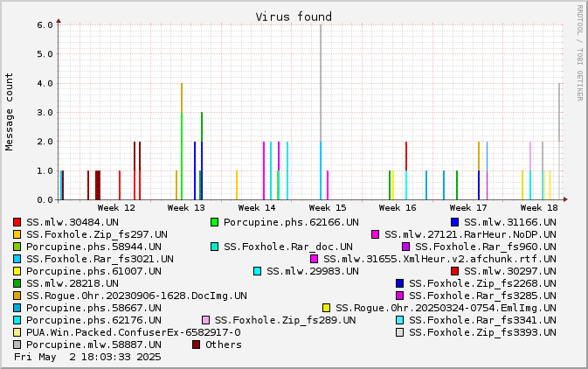
Task: Click the 3.0 y-axis value
Action: 45,113
